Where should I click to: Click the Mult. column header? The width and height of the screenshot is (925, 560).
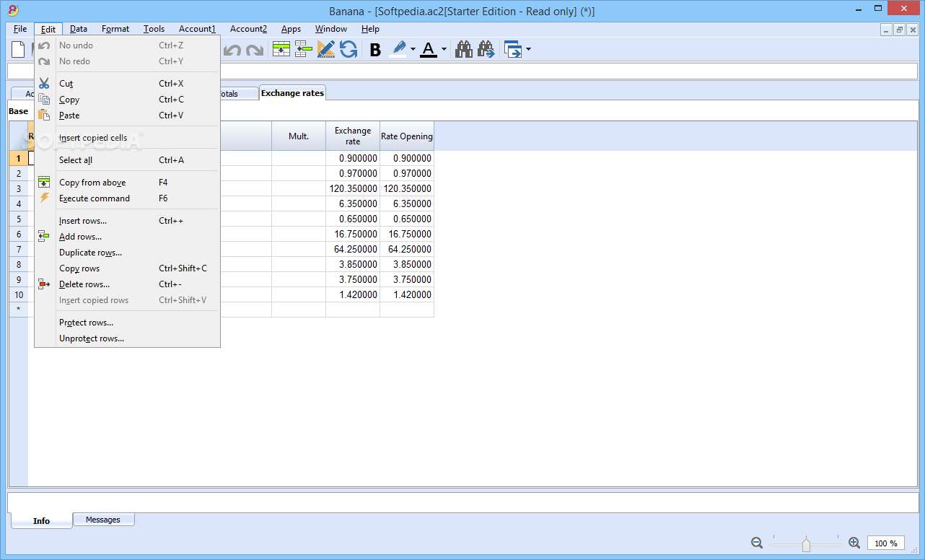click(299, 136)
